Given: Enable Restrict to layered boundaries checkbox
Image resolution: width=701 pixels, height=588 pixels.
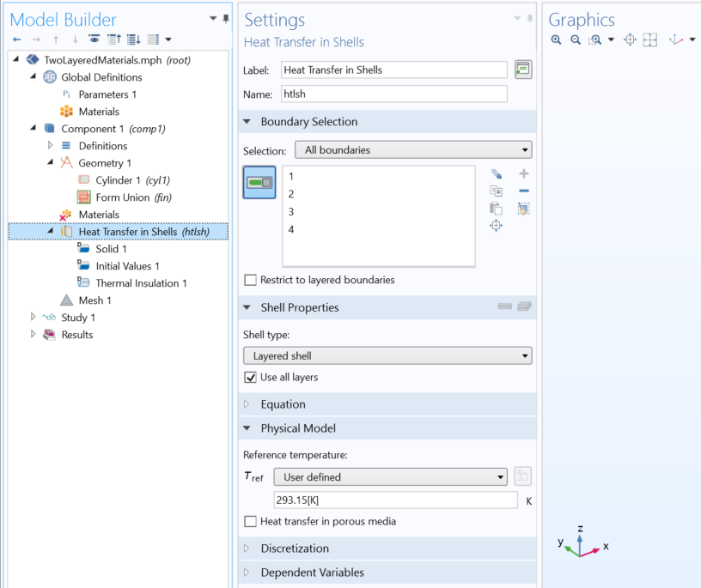Looking at the screenshot, I should [250, 280].
